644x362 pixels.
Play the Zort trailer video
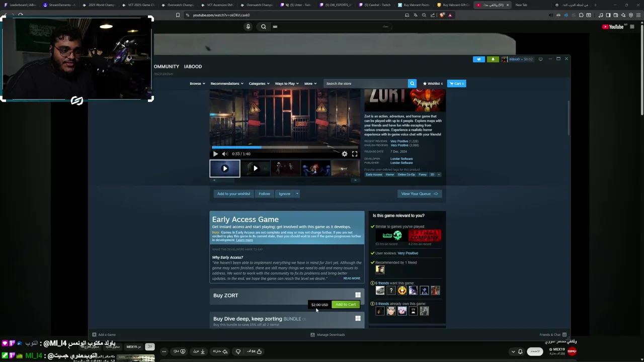click(215, 154)
